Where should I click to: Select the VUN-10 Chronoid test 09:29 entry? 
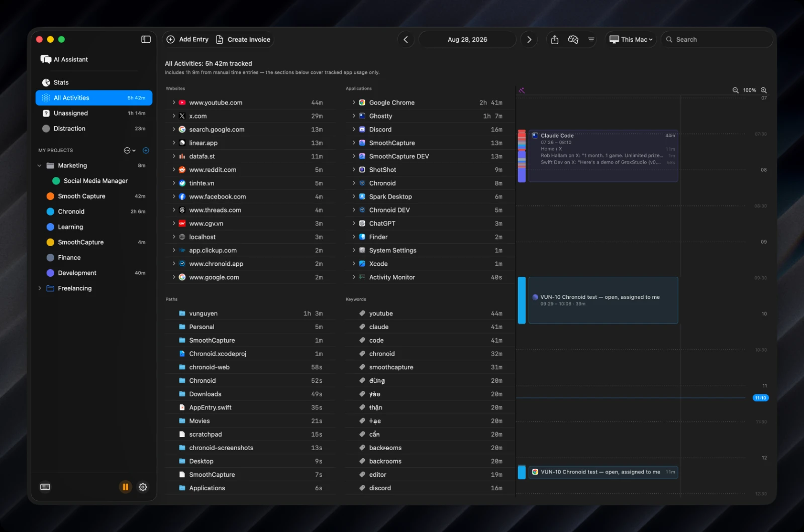603,300
